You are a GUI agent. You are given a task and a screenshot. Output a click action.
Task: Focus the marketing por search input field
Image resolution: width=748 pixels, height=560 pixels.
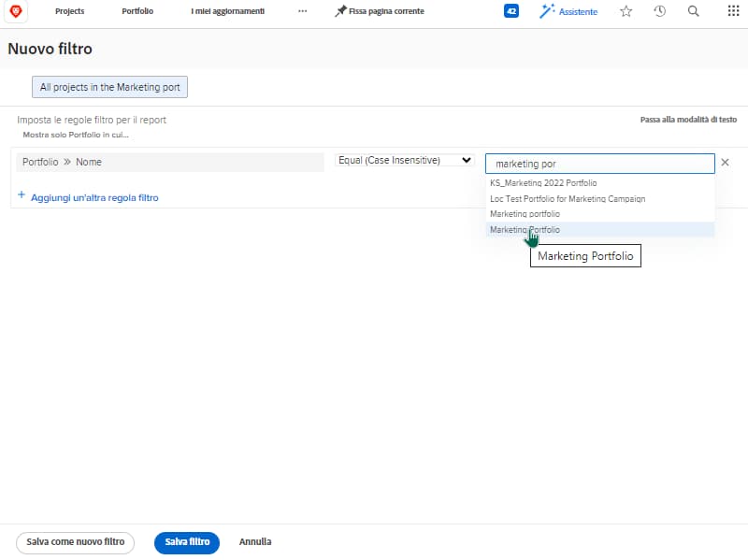[598, 162]
